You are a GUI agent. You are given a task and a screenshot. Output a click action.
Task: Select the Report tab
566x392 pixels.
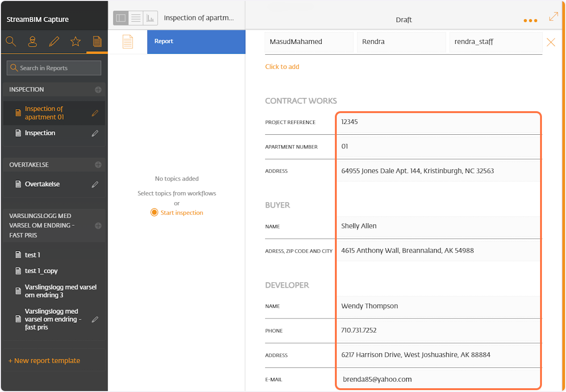(x=196, y=41)
